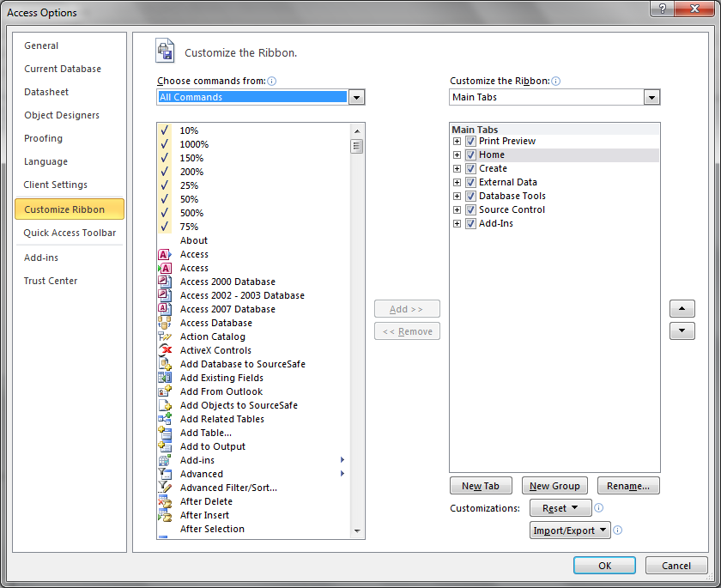The image size is (721, 588).
Task: Click the Add Related Tables icon
Action: [x=165, y=419]
